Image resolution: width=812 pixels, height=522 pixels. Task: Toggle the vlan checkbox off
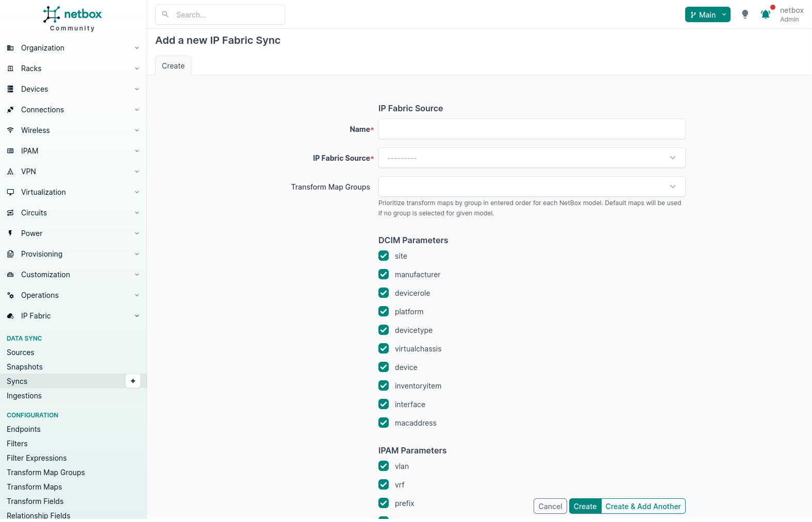tap(384, 466)
